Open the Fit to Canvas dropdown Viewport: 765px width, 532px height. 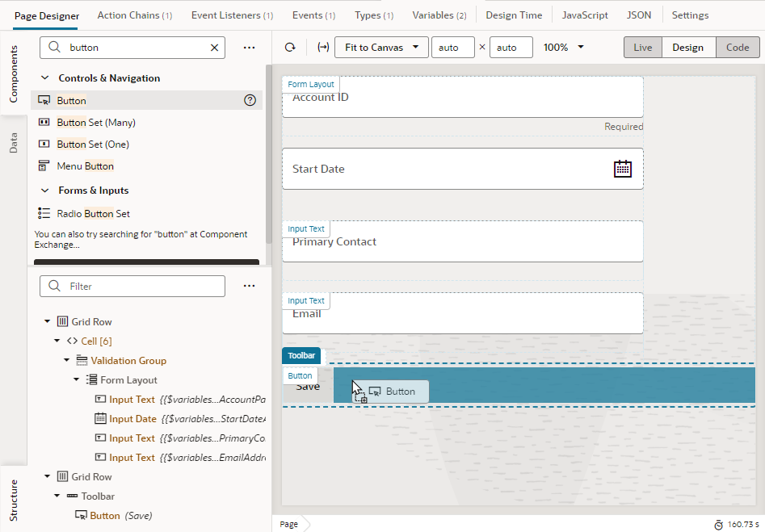tap(381, 48)
